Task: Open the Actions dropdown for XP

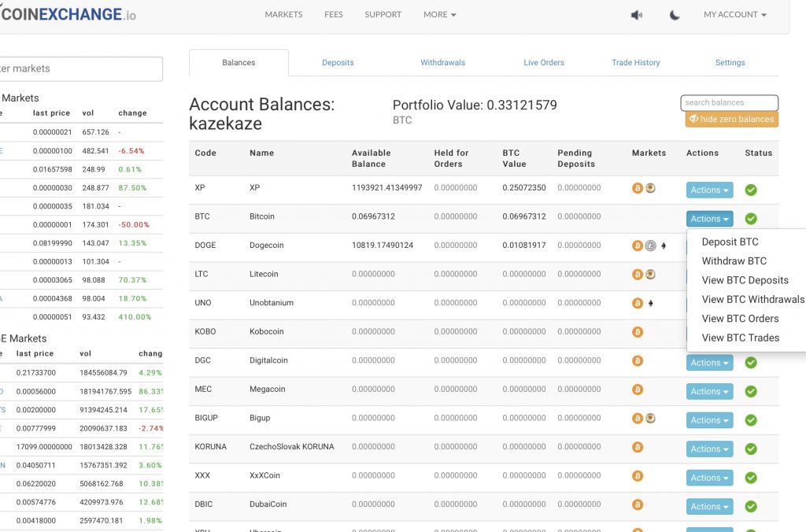Action: (x=709, y=190)
